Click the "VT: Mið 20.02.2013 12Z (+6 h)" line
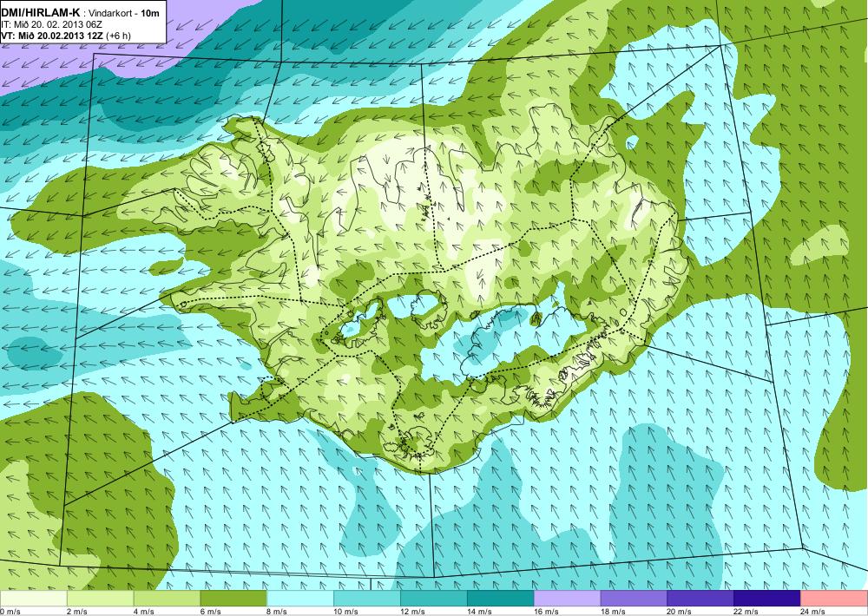868x616 pixels. pyautogui.click(x=66, y=36)
